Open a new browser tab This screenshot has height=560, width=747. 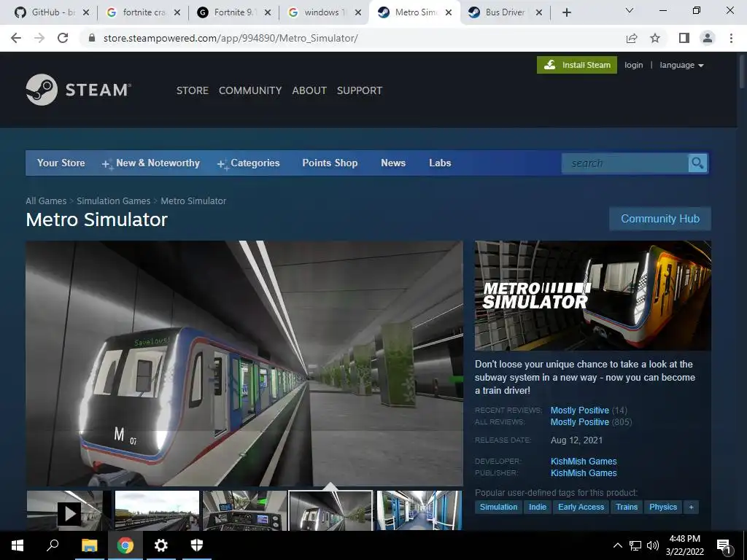[x=566, y=12]
